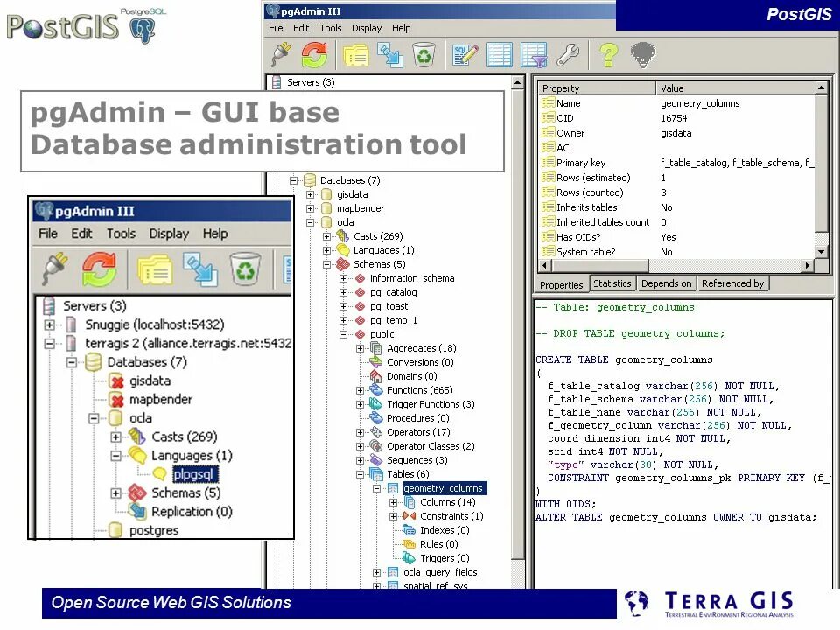
Task: Click the tree panel scrollbar up arrow
Action: pyautogui.click(x=517, y=82)
